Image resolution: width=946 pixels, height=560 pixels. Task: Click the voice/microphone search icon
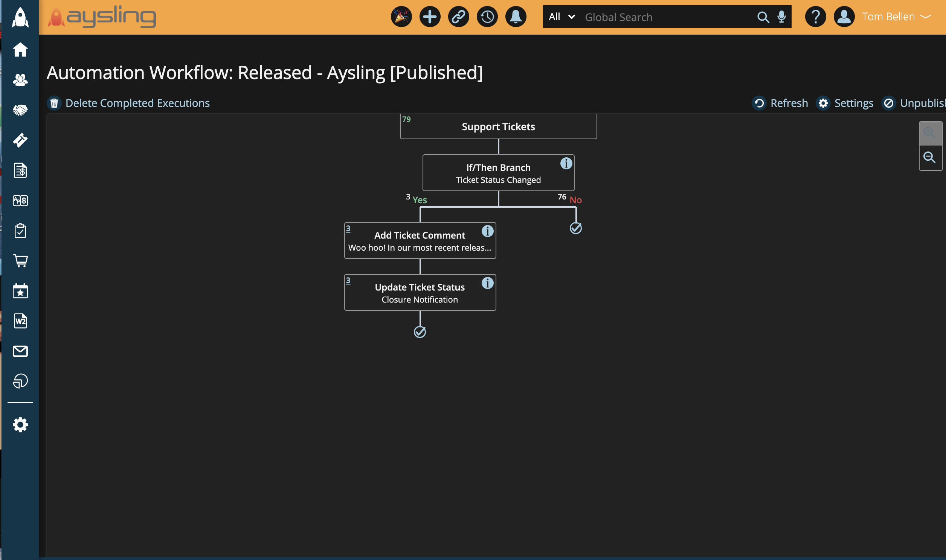pyautogui.click(x=781, y=16)
